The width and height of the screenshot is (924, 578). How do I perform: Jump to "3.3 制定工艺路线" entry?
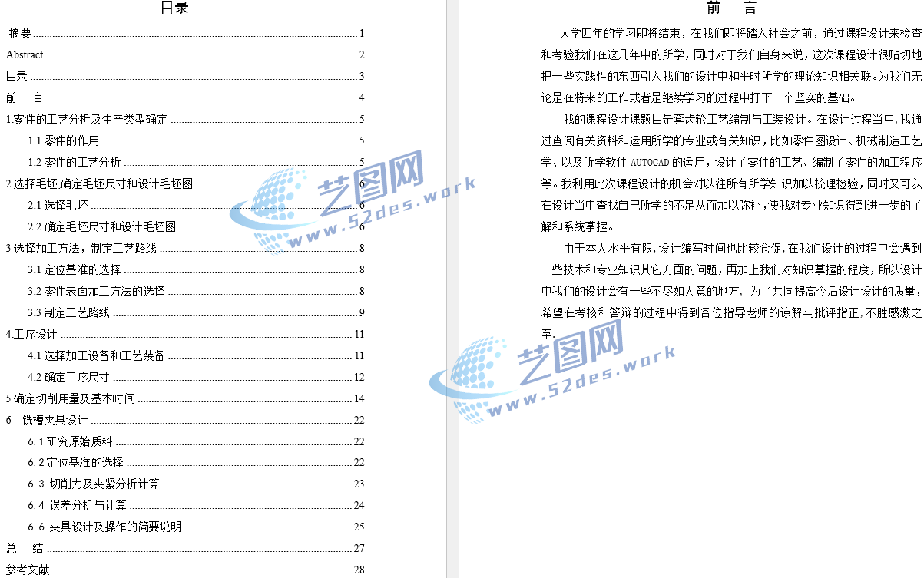(x=196, y=313)
